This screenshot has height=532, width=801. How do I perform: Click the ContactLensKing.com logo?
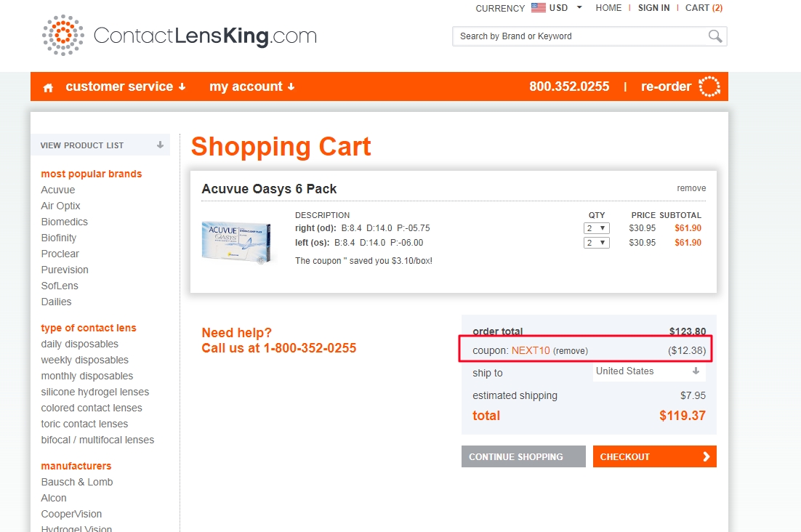pos(180,35)
